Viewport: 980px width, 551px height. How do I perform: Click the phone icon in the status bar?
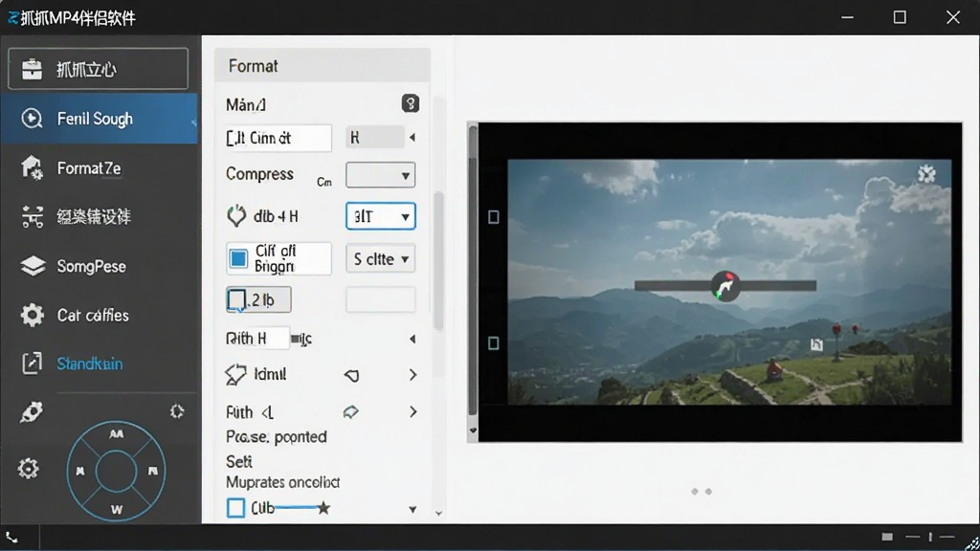11,538
